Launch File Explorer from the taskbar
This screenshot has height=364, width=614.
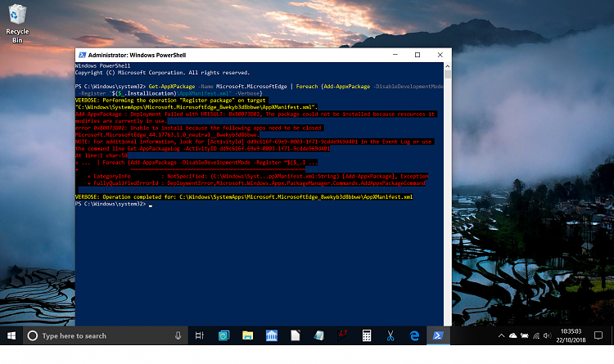[x=247, y=336]
